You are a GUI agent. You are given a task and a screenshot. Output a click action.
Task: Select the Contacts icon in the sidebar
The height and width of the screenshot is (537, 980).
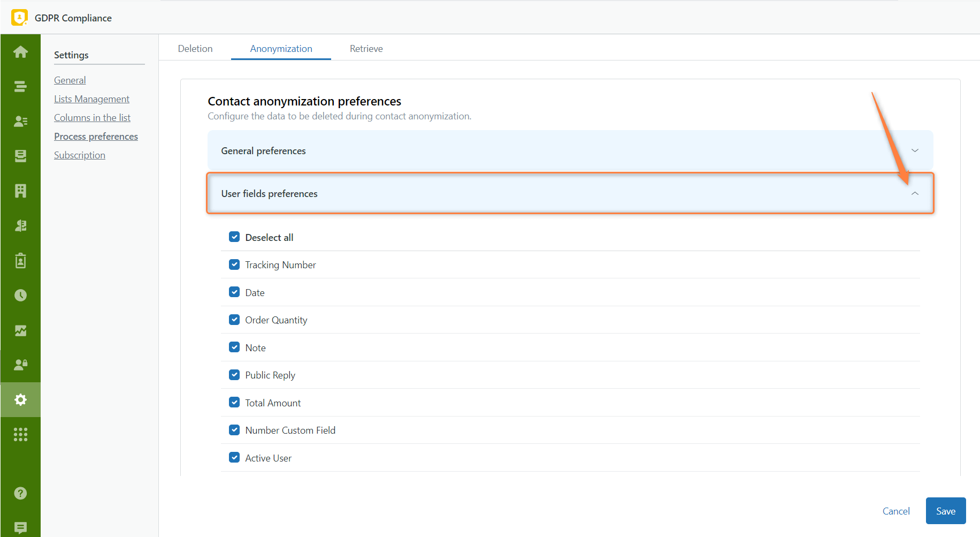click(x=20, y=121)
